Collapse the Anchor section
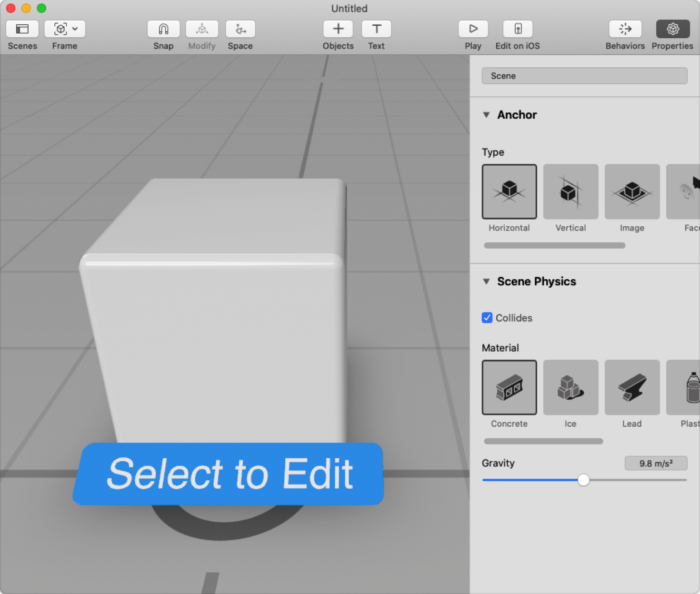The width and height of the screenshot is (700, 594). pyautogui.click(x=486, y=114)
